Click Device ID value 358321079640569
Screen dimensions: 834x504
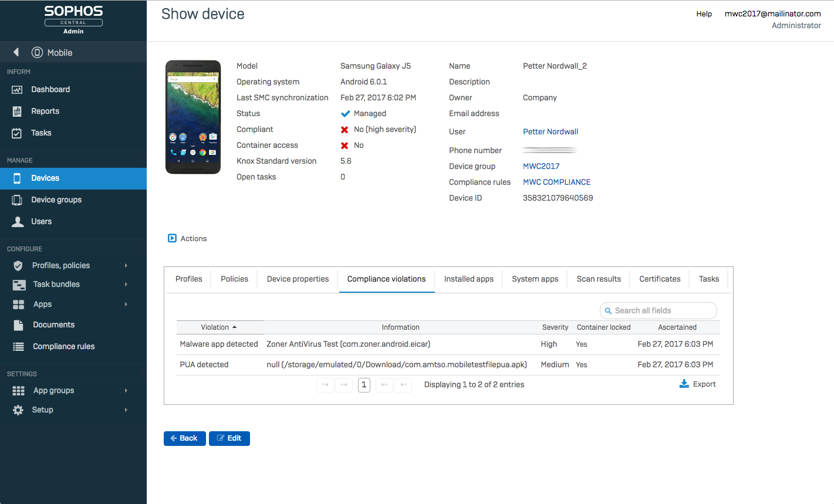[558, 198]
